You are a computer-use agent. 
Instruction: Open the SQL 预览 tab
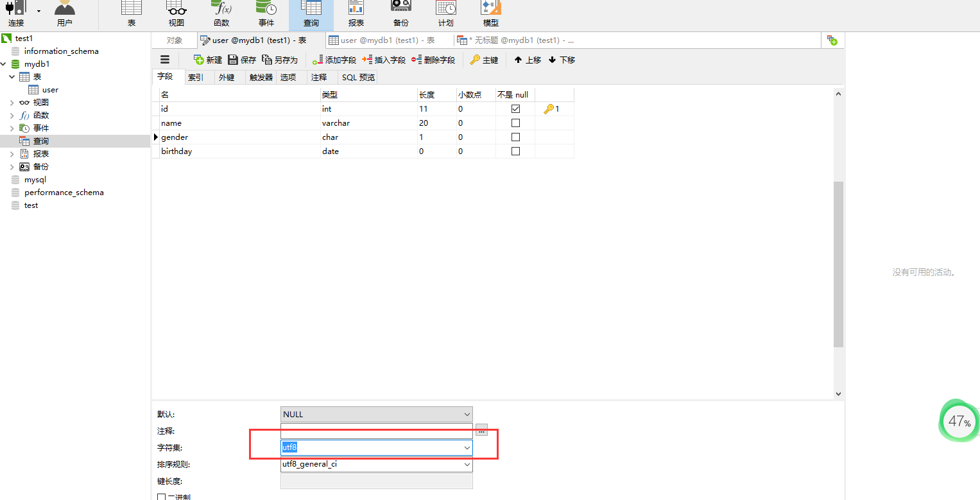coord(357,76)
